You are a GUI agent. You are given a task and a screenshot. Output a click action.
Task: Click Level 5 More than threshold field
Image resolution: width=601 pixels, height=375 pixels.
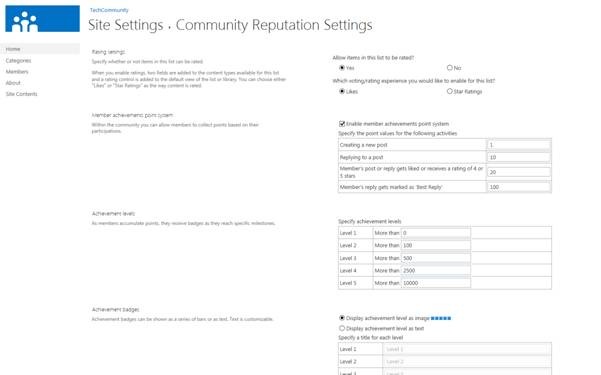tap(436, 283)
